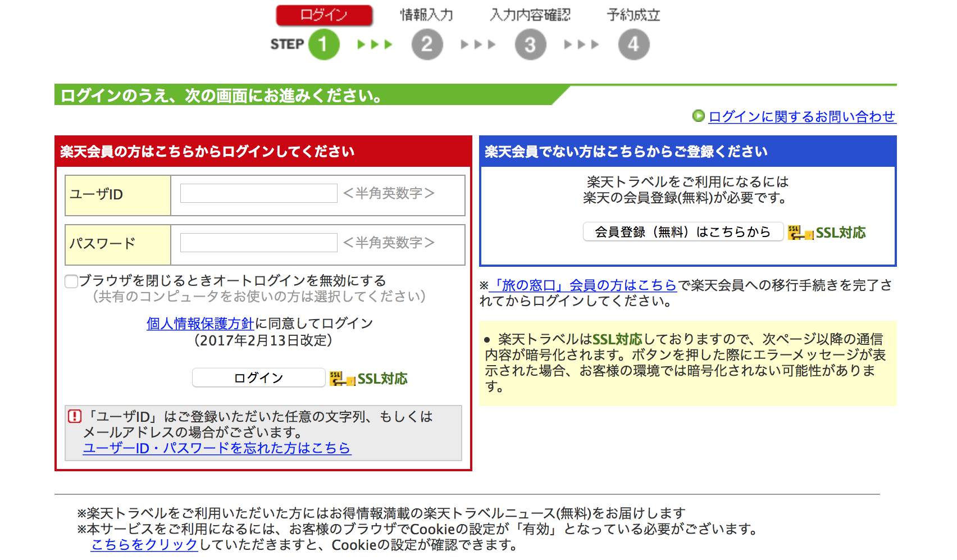Viewport: 957px width, 560px height.
Task: Click the step 3 gray circle icon
Action: pyautogui.click(x=530, y=44)
